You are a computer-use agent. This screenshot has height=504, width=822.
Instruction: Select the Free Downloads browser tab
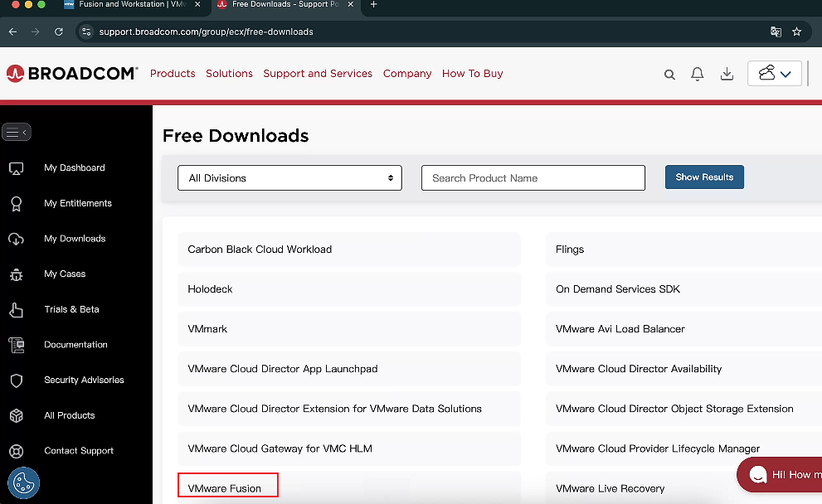[285, 5]
